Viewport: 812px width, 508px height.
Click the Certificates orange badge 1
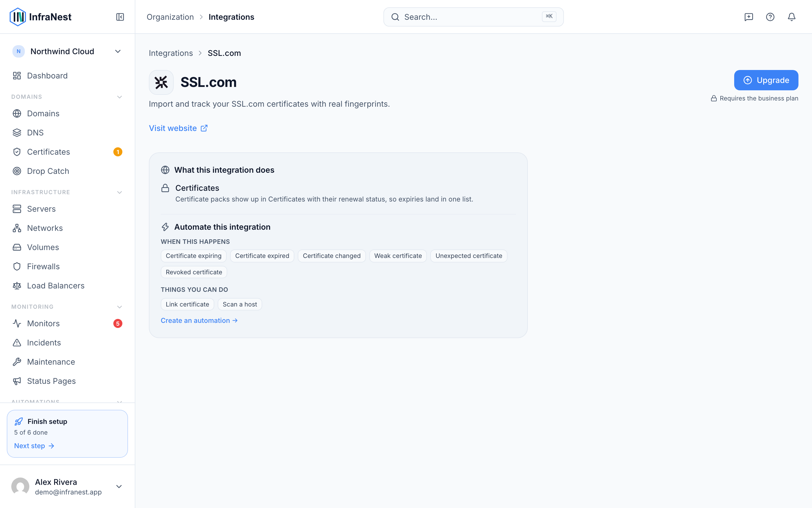pyautogui.click(x=118, y=152)
